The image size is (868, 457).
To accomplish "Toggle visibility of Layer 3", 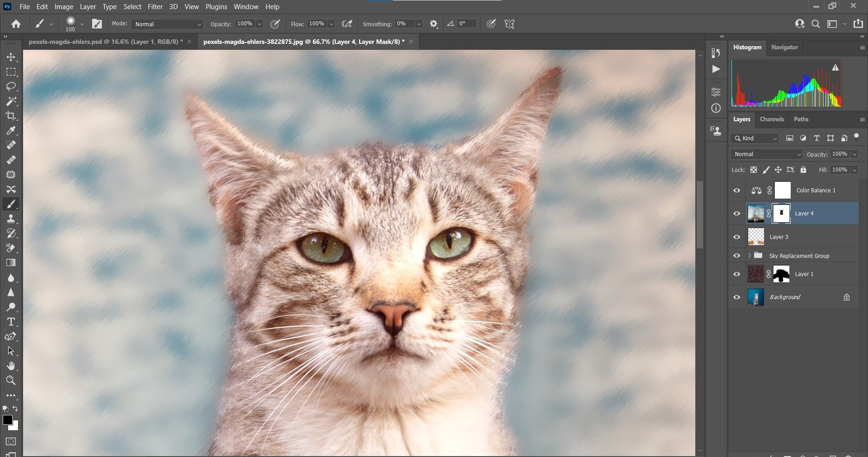I will tap(737, 237).
